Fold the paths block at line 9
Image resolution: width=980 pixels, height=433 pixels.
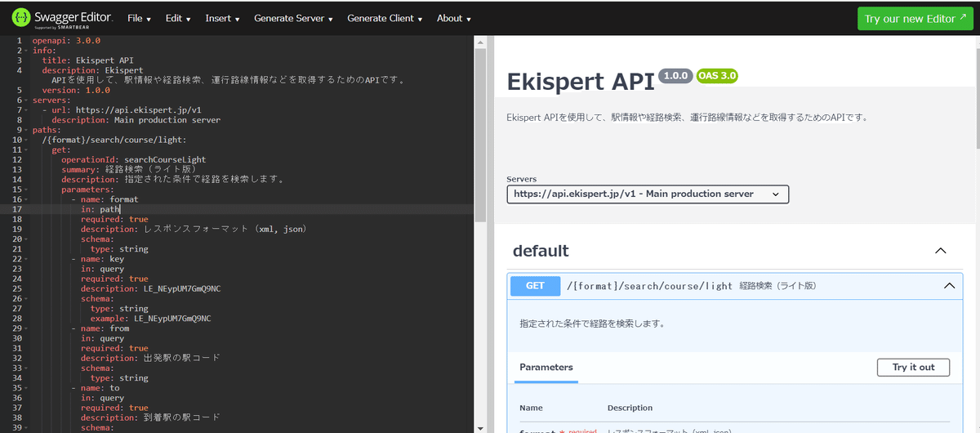point(27,130)
